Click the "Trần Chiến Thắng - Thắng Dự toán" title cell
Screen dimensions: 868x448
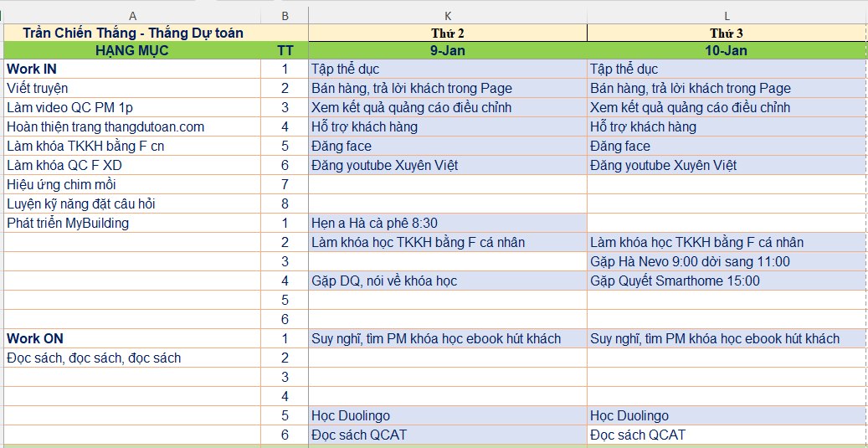pyautogui.click(x=134, y=33)
